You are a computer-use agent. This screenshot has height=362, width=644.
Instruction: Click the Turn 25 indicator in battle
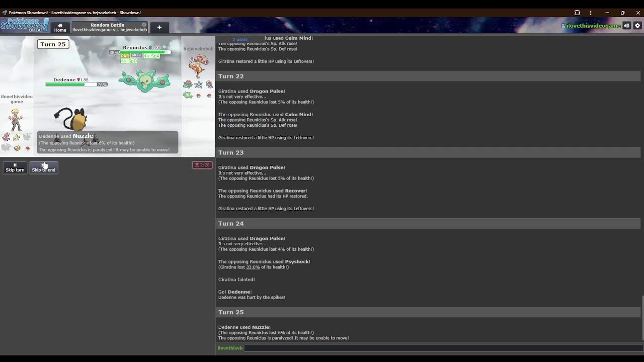pyautogui.click(x=53, y=44)
